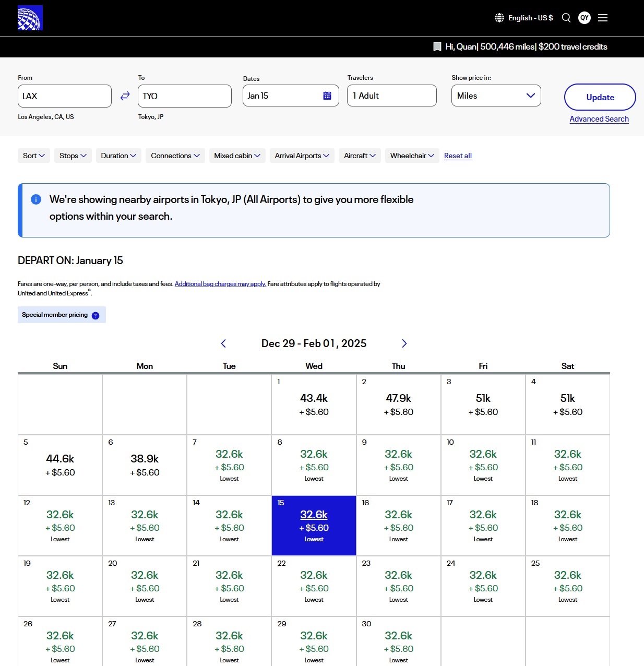Select January 30 lowest fare
Screen dimensions: 644x666
click(x=399, y=641)
